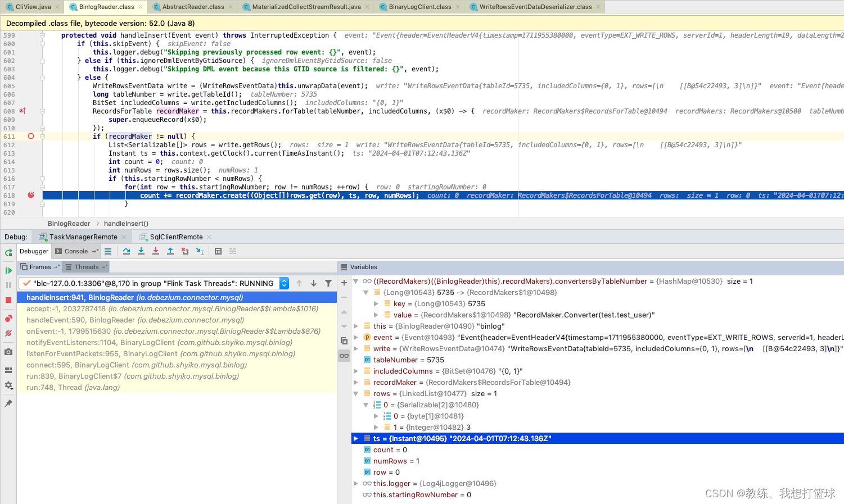Go to previous frame with up arrow
The width and height of the screenshot is (844, 504).
coord(299,283)
